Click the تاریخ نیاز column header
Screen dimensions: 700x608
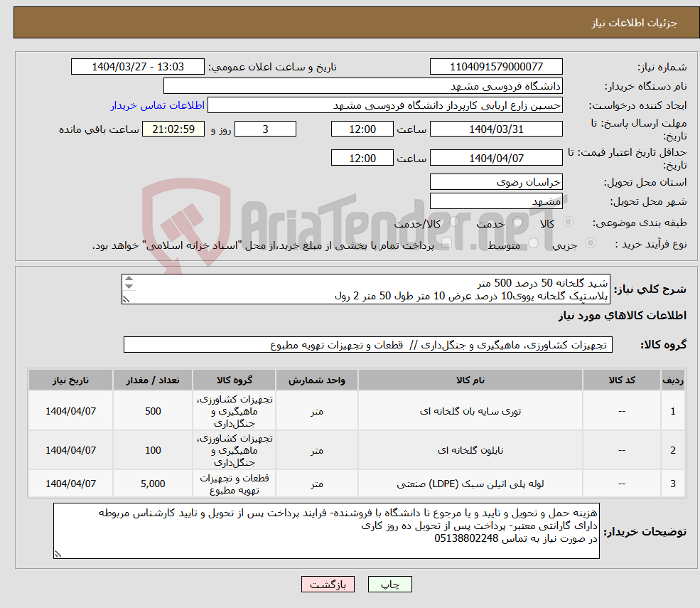(x=70, y=380)
